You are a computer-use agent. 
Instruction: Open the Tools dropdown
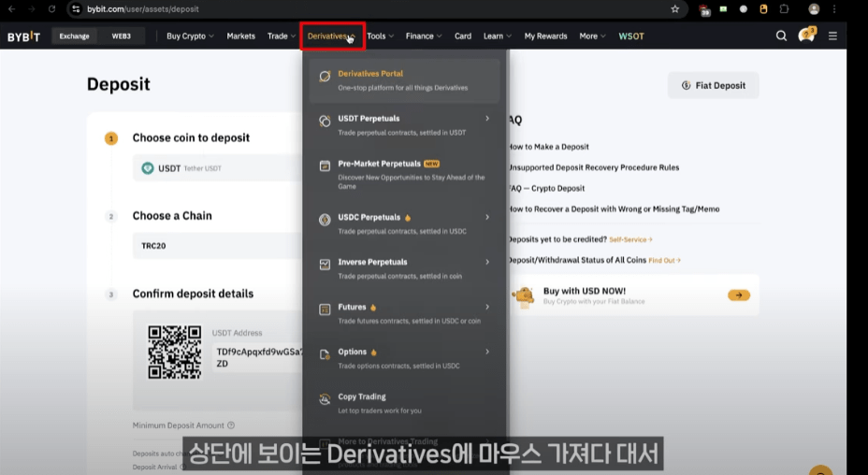coord(381,36)
